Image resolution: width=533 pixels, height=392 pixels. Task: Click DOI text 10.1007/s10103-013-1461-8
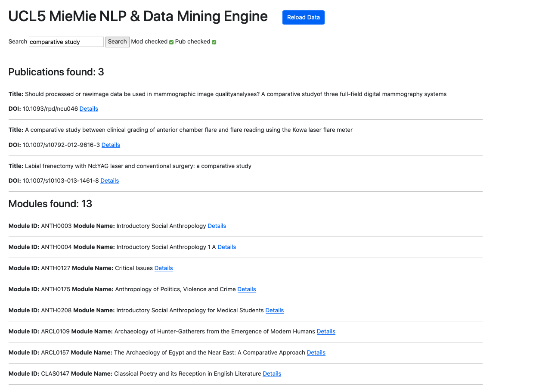[x=61, y=180]
